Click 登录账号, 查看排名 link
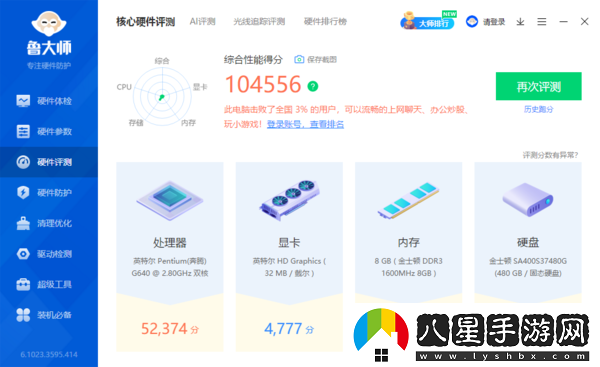This screenshot has height=367, width=600. [305, 124]
